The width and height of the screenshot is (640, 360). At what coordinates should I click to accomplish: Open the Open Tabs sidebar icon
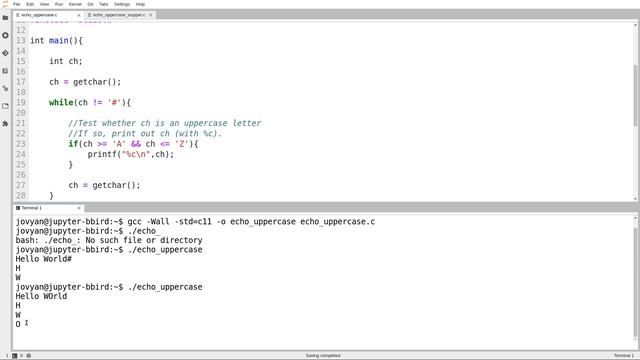tap(5, 106)
